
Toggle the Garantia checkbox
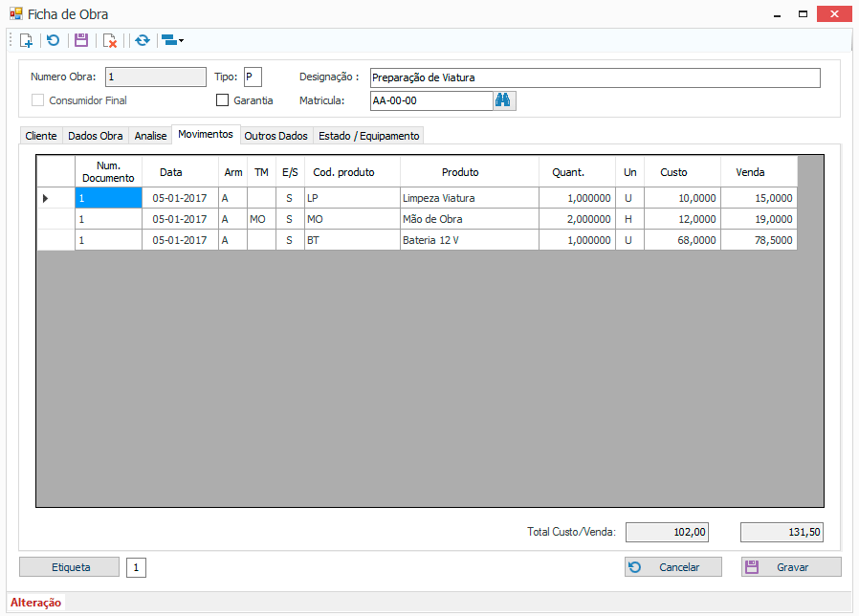click(222, 100)
